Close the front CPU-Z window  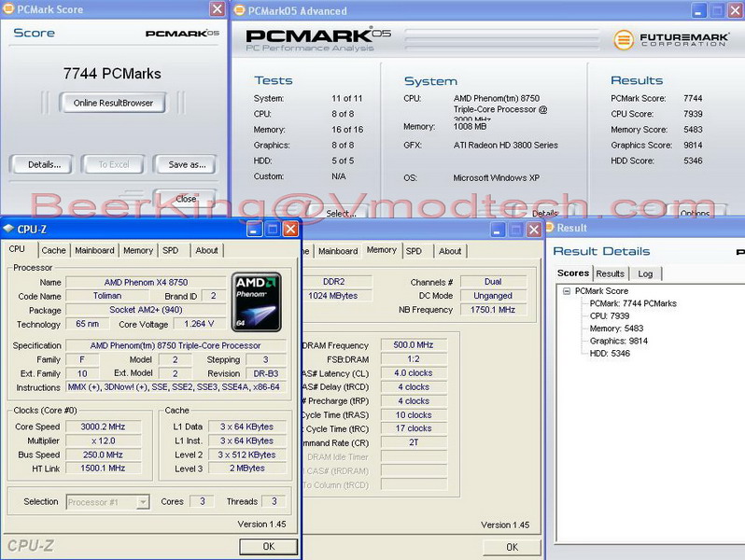click(x=290, y=230)
